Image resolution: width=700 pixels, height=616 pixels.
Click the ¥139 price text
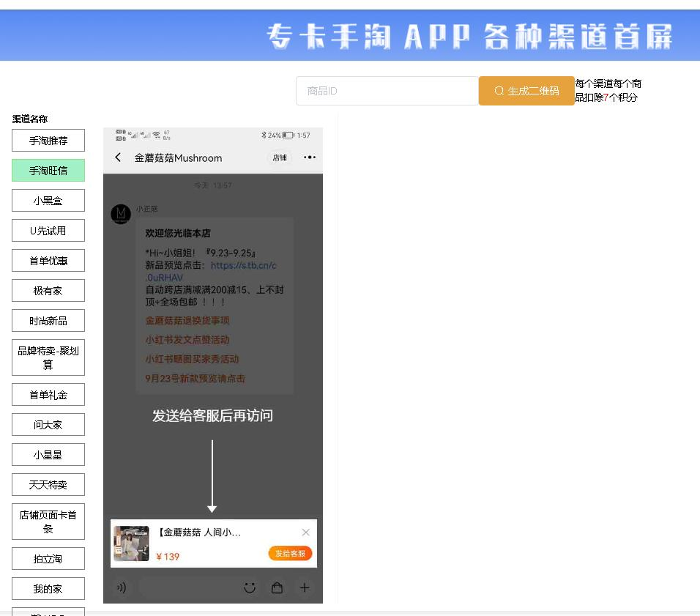(x=168, y=557)
